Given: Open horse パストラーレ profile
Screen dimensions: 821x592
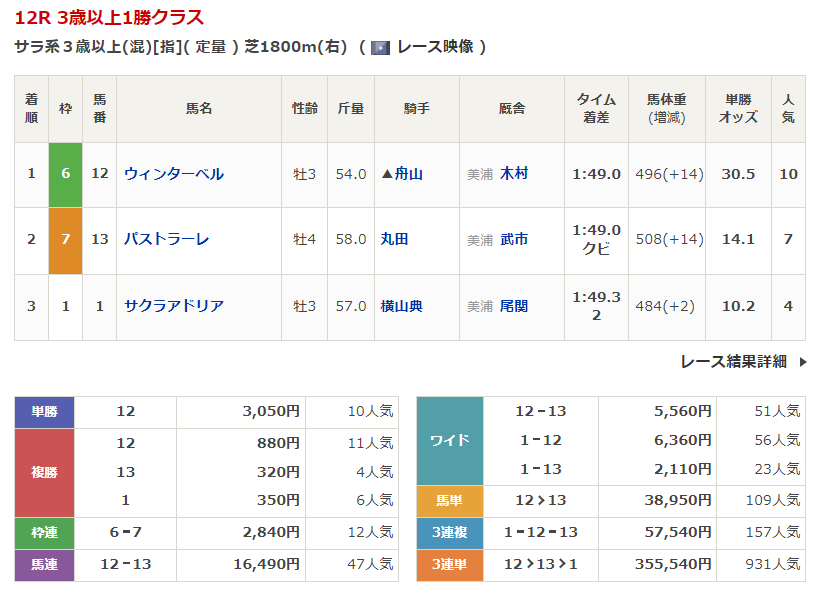Looking at the screenshot, I should [166, 239].
